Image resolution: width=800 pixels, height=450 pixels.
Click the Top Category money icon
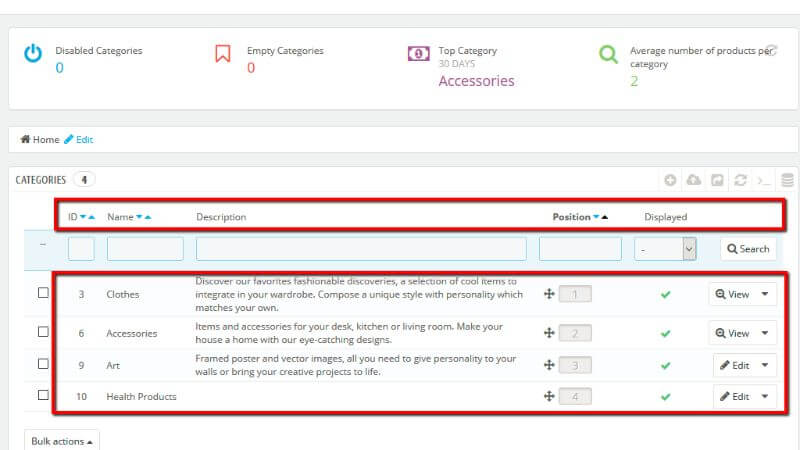418,54
